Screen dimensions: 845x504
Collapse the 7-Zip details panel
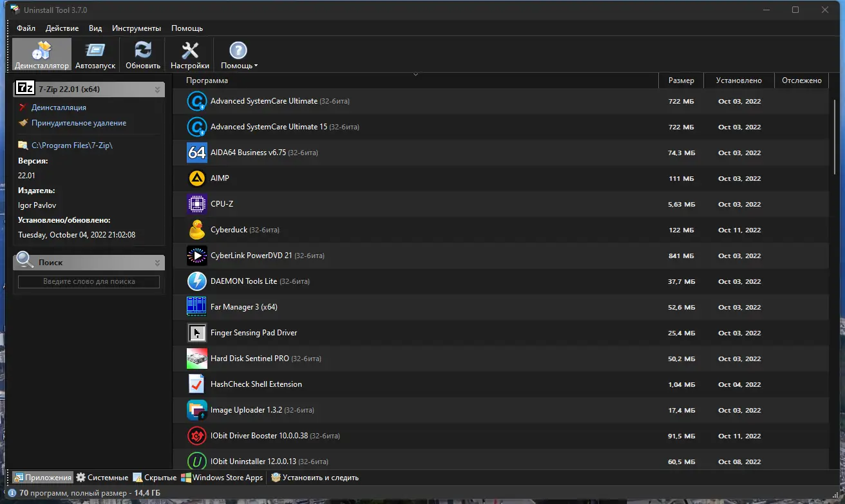tap(157, 89)
